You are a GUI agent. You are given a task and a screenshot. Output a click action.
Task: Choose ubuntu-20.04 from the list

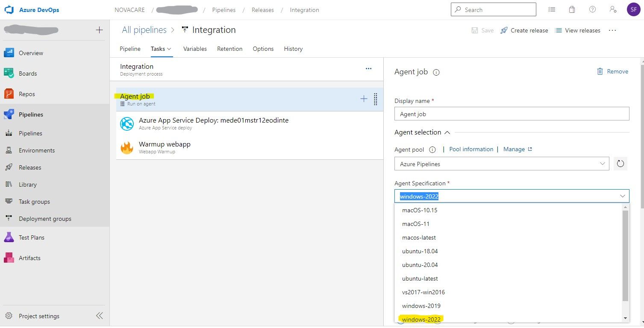point(509,265)
